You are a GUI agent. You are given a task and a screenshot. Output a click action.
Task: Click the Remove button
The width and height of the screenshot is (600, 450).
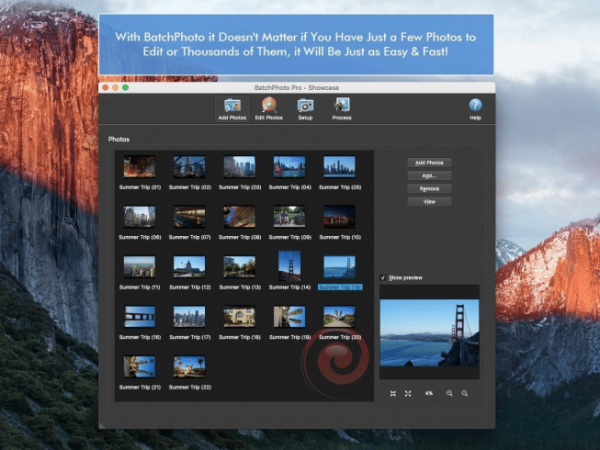tap(429, 189)
